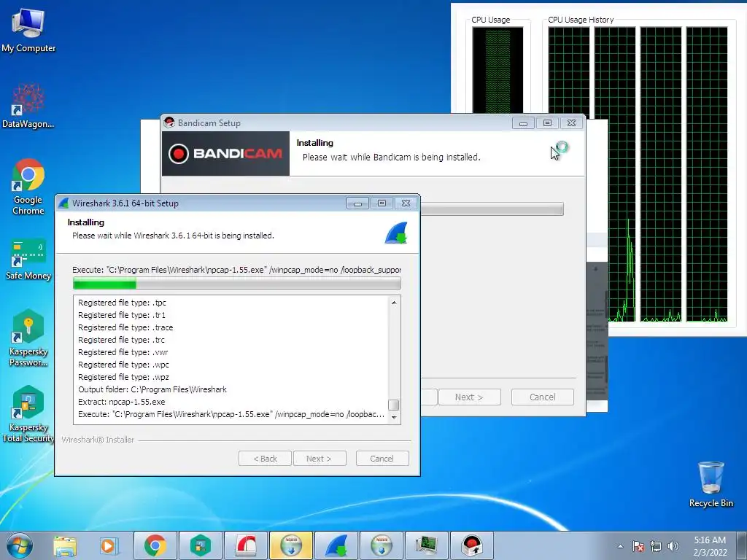
Task: Switch to Bandicam setup taskbar button
Action: pyautogui.click(x=472, y=545)
